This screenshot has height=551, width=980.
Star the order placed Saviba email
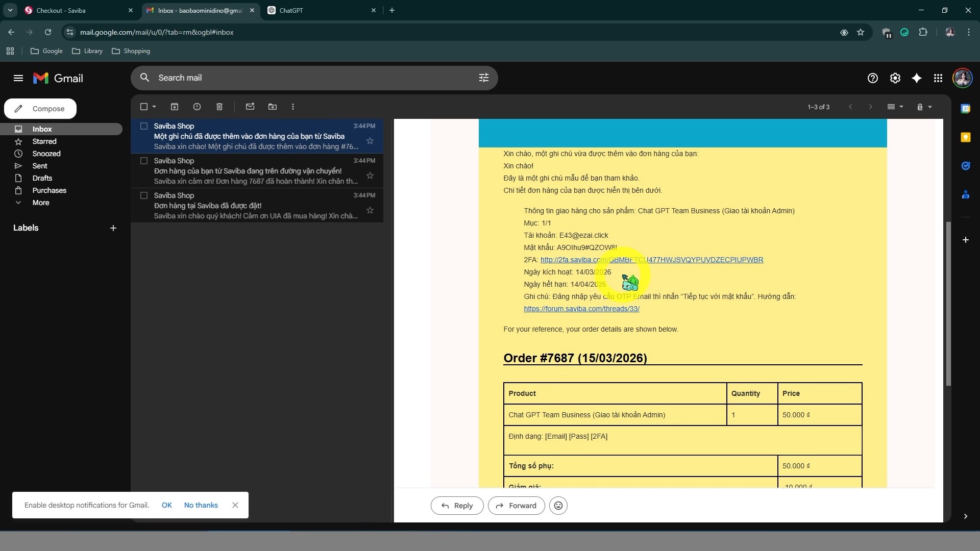[370, 210]
